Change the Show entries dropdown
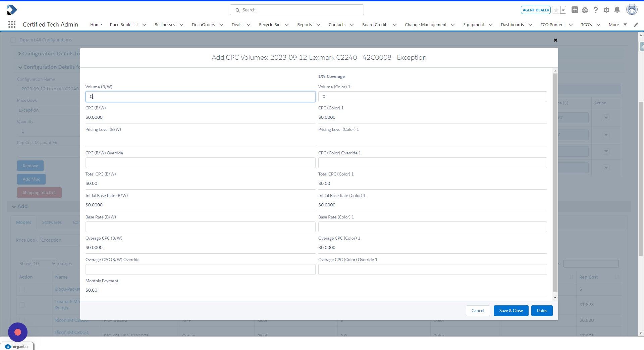Screen dimensions: 644x350 (44, 263)
